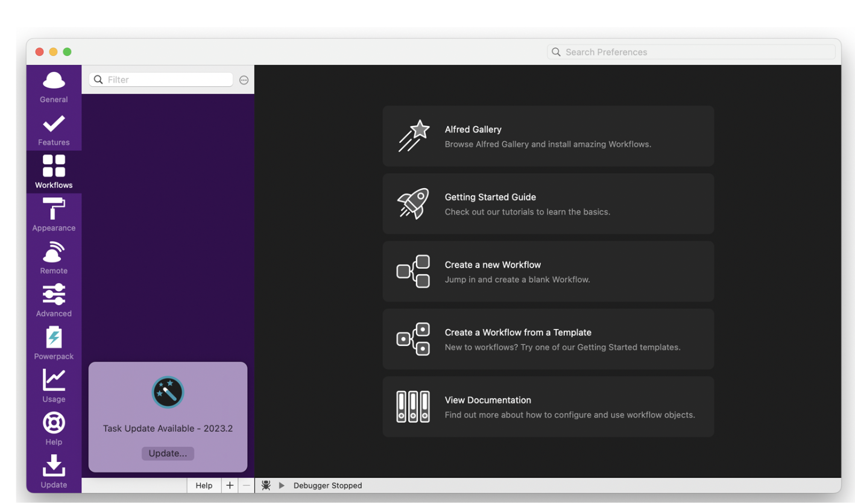Focus the workflow Filter field
This screenshot has width=855, height=504.
coord(161,80)
